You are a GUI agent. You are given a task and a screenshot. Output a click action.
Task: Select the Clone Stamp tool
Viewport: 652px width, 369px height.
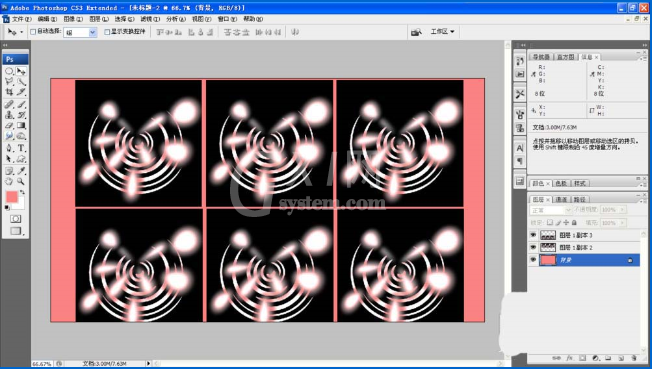point(9,115)
